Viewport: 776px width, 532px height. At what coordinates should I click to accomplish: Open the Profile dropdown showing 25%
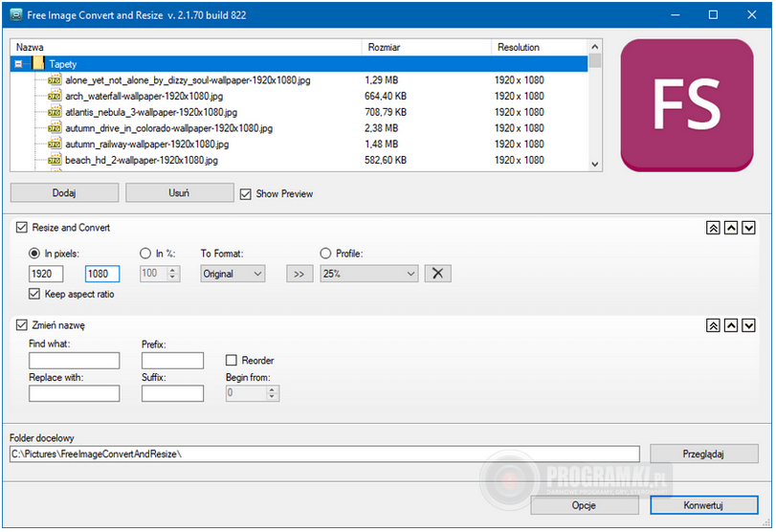369,274
